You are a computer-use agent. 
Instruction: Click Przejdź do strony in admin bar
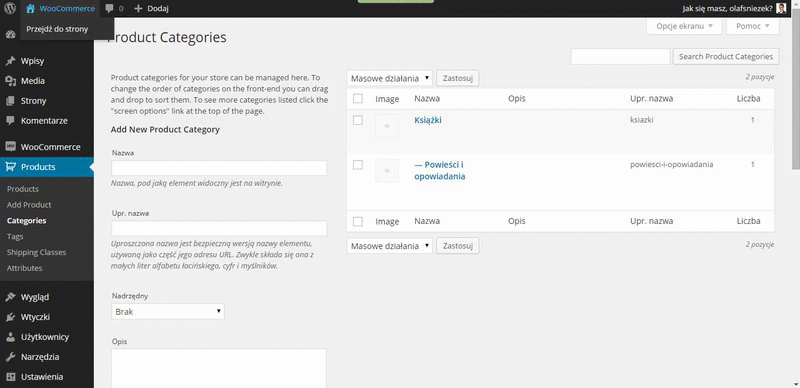click(57, 29)
